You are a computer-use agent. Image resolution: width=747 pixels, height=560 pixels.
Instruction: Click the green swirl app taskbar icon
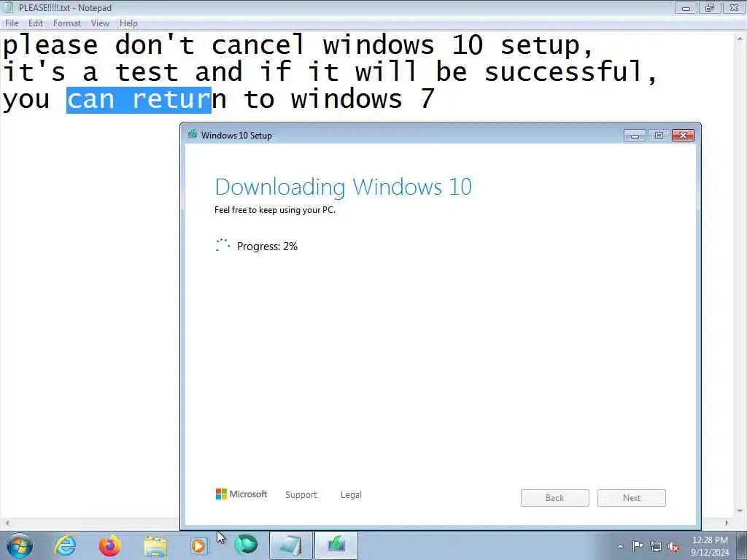(x=246, y=545)
